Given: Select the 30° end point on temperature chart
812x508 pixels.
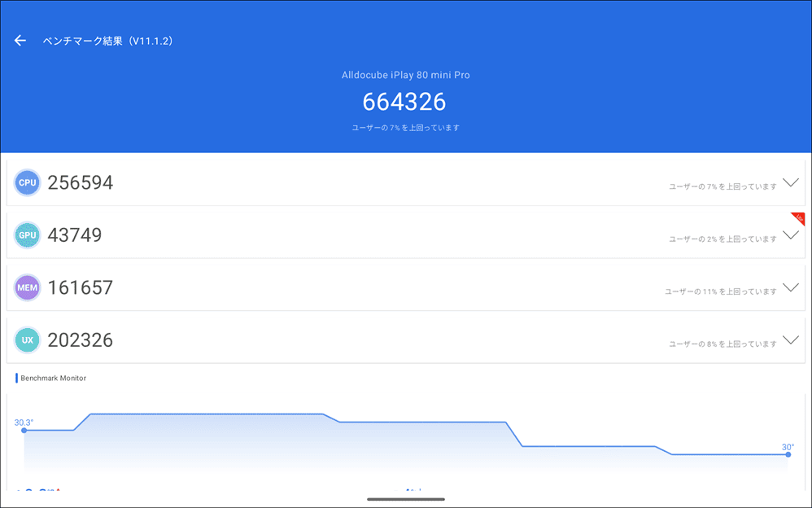Looking at the screenshot, I should pyautogui.click(x=788, y=454).
